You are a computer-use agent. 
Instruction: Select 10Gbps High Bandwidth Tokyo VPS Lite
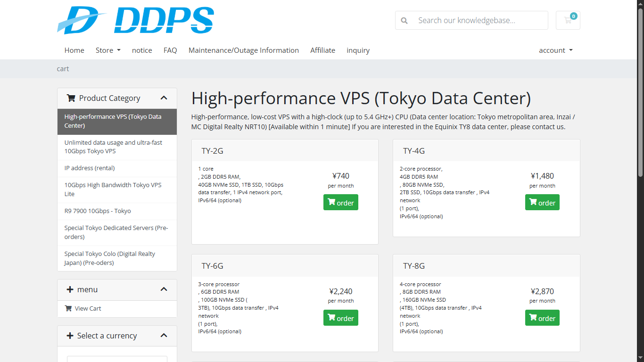pos(117,189)
